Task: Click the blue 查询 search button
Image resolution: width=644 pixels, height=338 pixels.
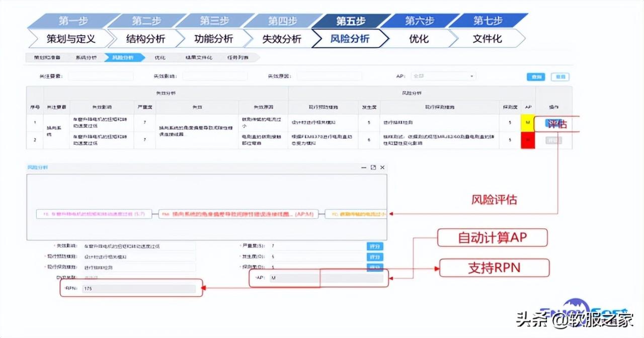Action: (535, 76)
